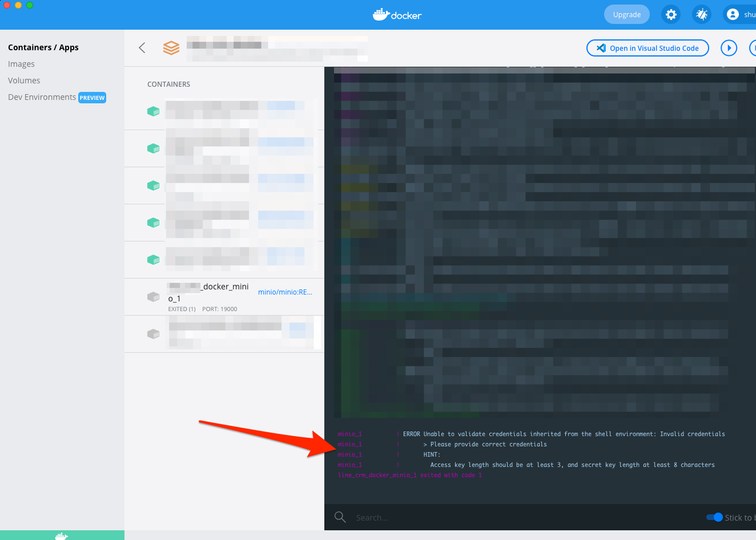Click the magnifier icon in the log search bar

(340, 517)
